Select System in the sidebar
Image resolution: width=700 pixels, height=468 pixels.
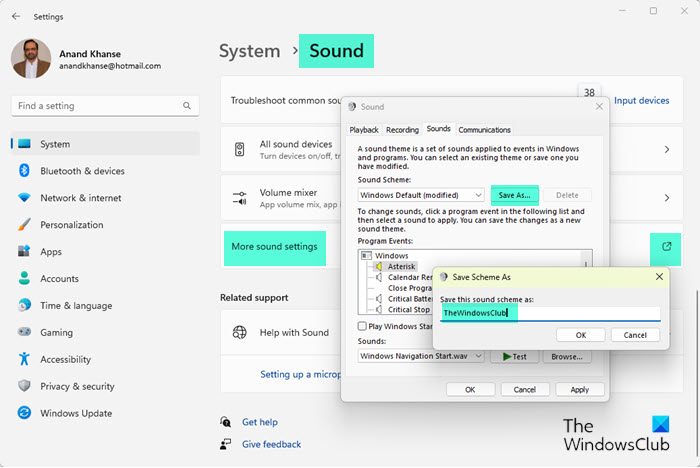click(x=105, y=144)
